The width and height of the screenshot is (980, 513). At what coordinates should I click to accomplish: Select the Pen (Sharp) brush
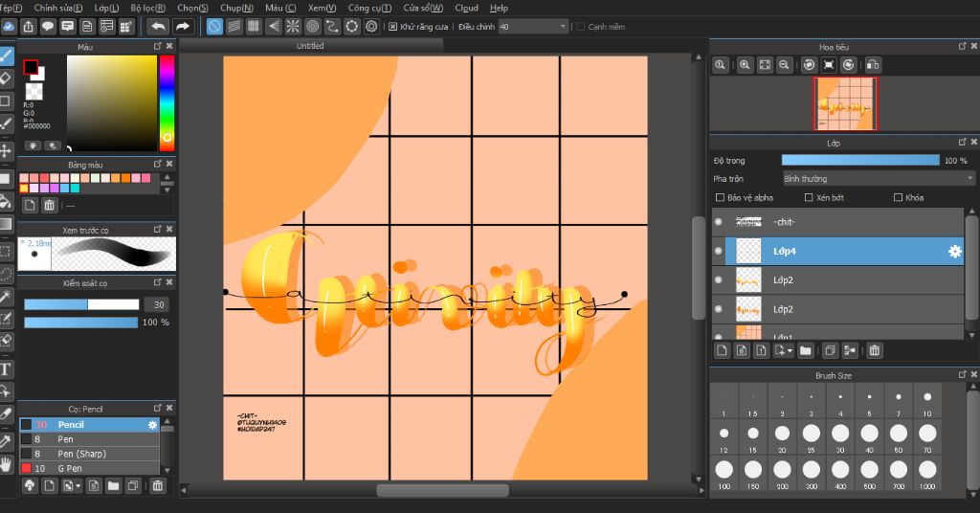coord(89,454)
